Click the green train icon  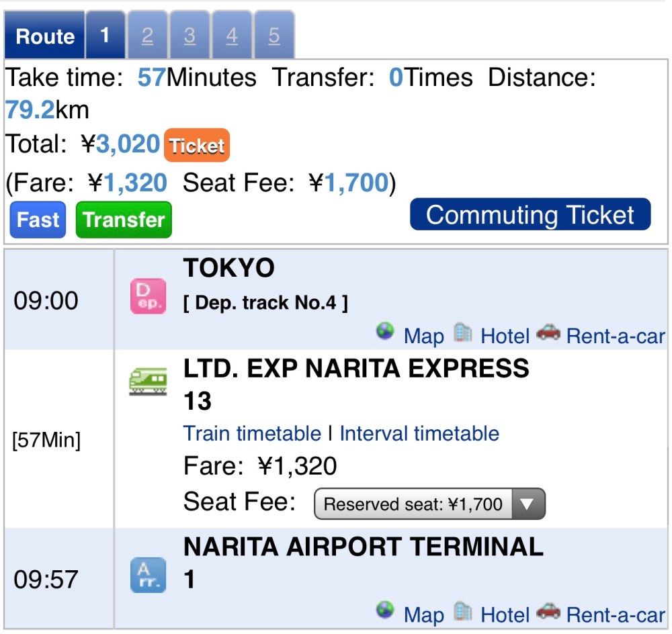click(148, 381)
